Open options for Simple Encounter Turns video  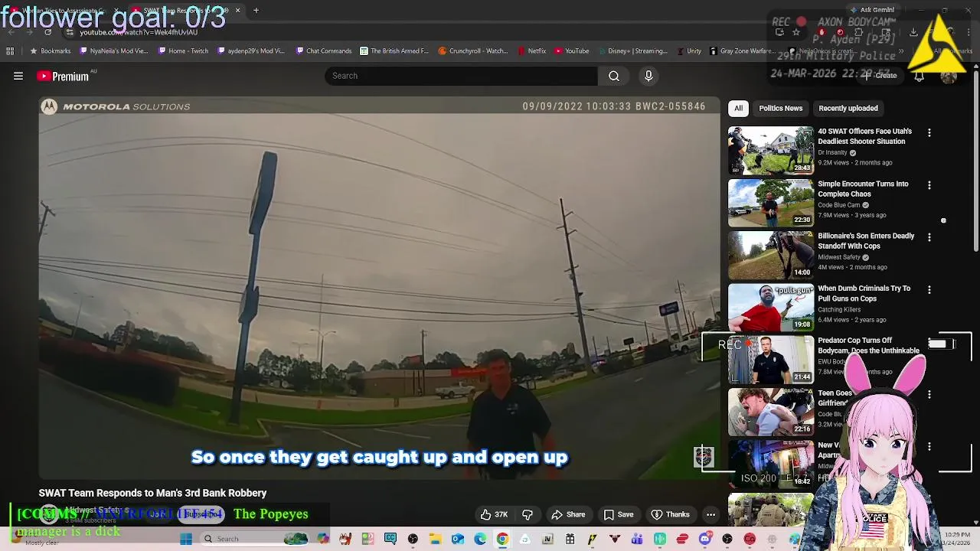click(x=929, y=185)
